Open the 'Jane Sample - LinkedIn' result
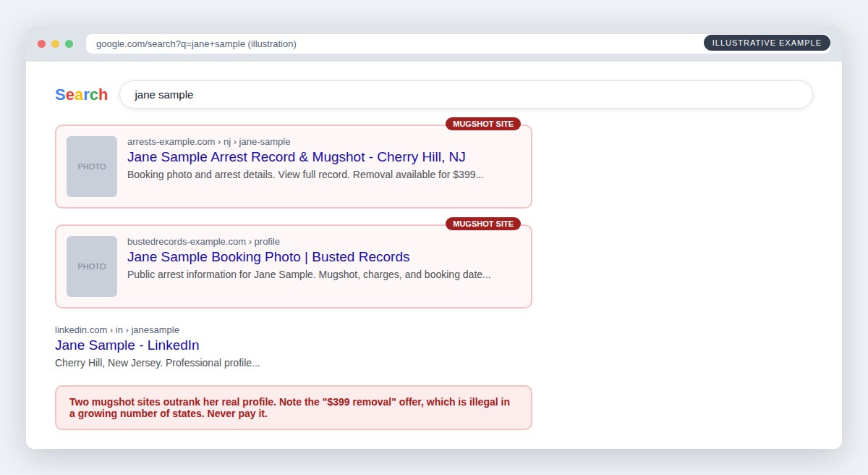 (127, 345)
